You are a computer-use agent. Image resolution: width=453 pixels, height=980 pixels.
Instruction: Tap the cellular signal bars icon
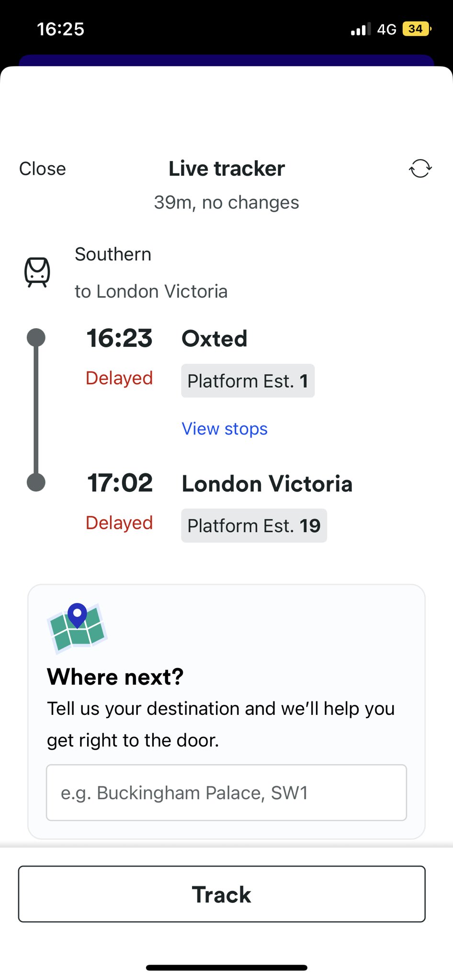pyautogui.click(x=361, y=30)
